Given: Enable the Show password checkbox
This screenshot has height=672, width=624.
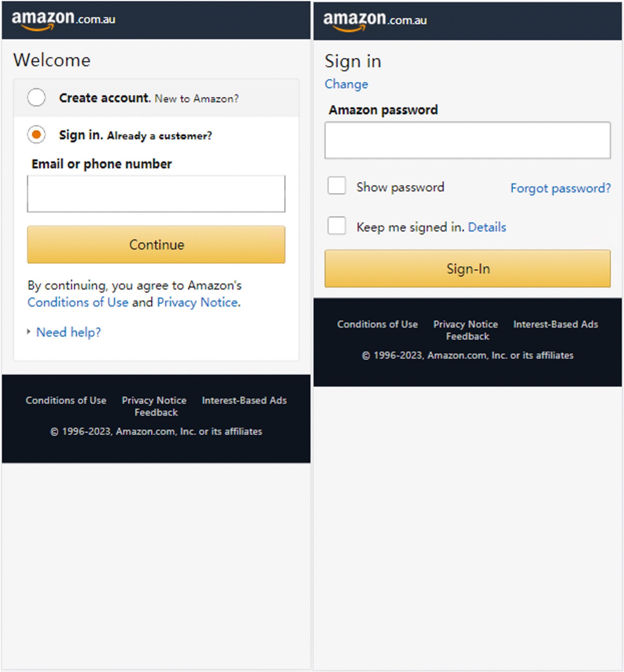Looking at the screenshot, I should [336, 186].
